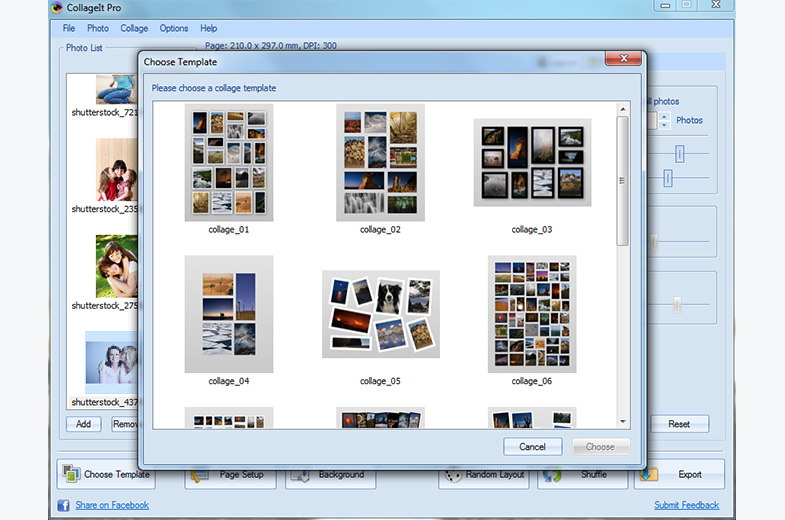Viewport: 785px width, 520px height.
Task: Select the collage_01 template thumbnail
Action: [228, 162]
